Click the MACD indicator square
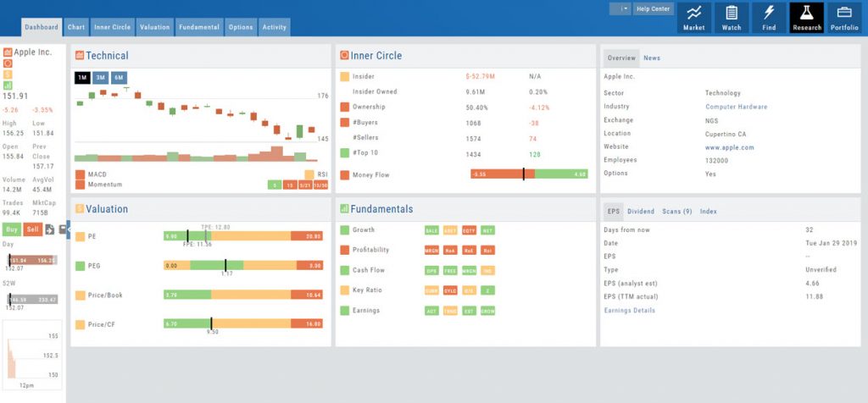 click(x=80, y=174)
